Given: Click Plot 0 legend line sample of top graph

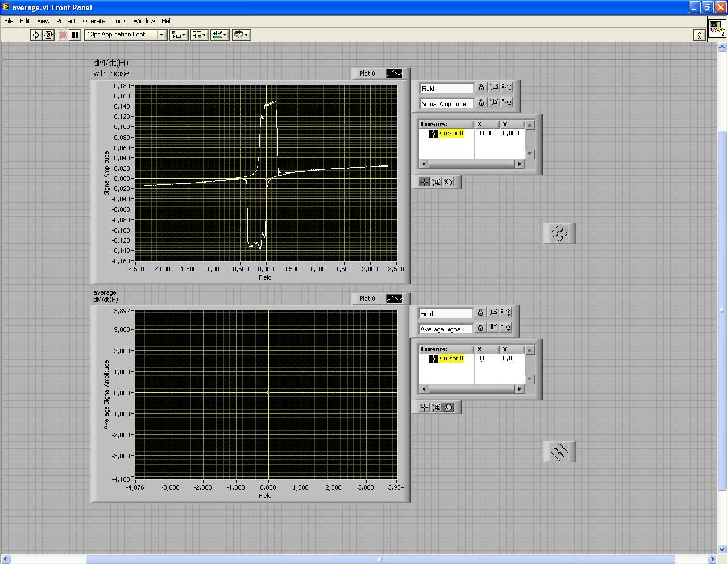Looking at the screenshot, I should tap(394, 73).
